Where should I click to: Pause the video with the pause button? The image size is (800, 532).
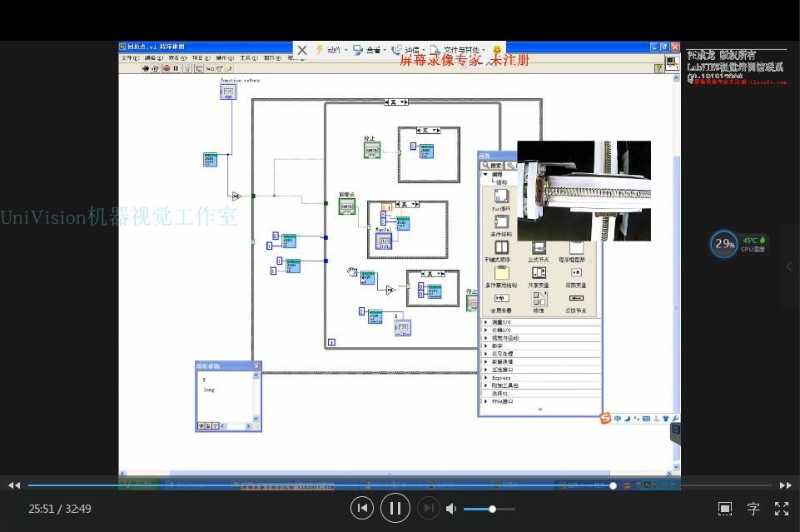click(395, 508)
